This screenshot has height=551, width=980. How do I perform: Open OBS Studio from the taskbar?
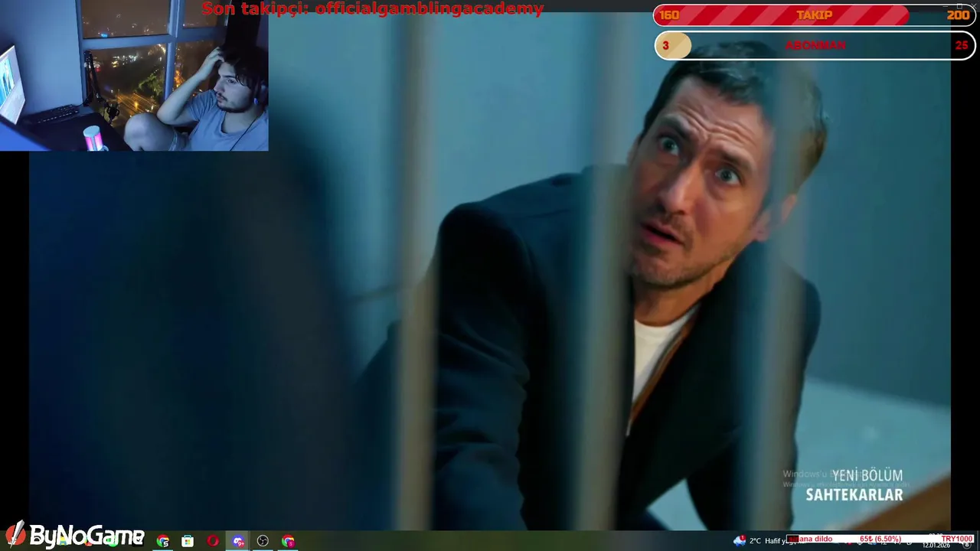[263, 541]
